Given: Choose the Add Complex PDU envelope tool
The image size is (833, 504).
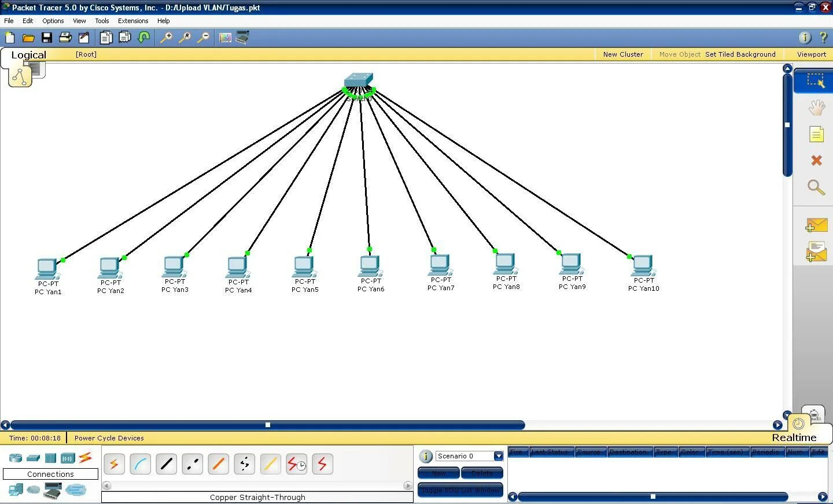Looking at the screenshot, I should pos(816,252).
